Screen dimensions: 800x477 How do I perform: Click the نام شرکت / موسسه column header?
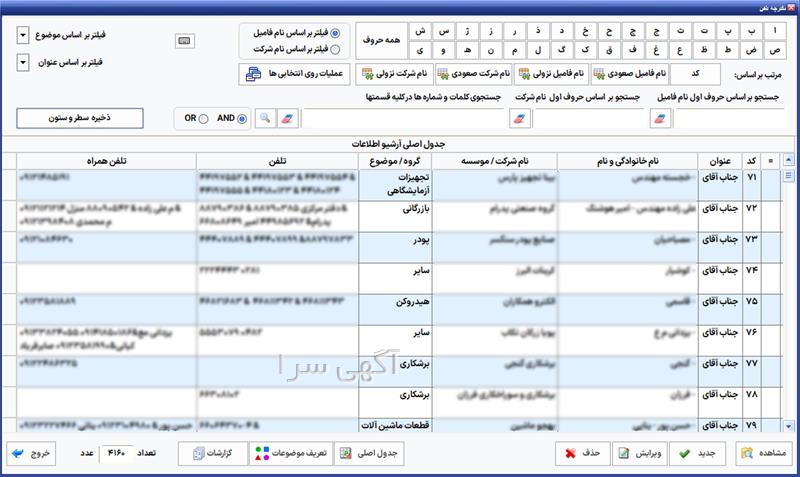[x=495, y=161]
